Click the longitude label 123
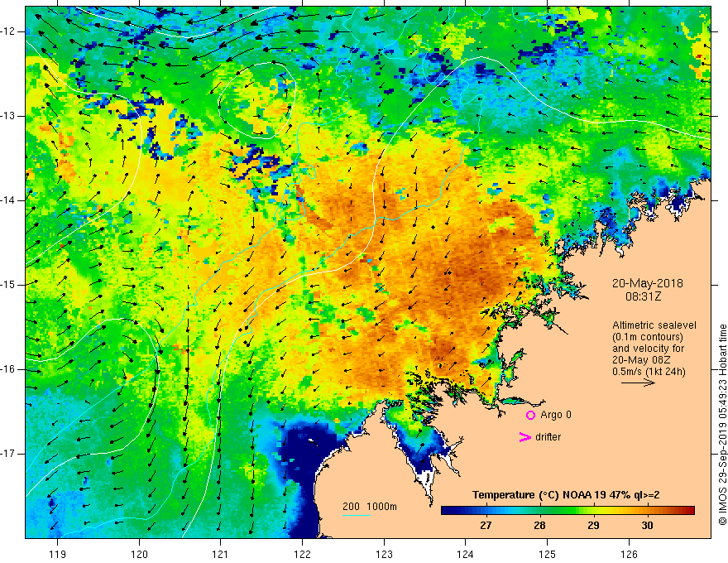 [x=384, y=555]
